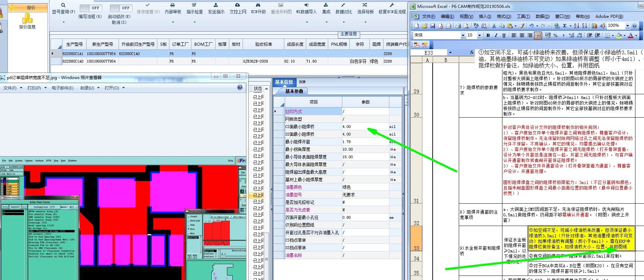Sort by 生产型号 column header
Viewport: 644px width, 280px height.
(x=74, y=44)
